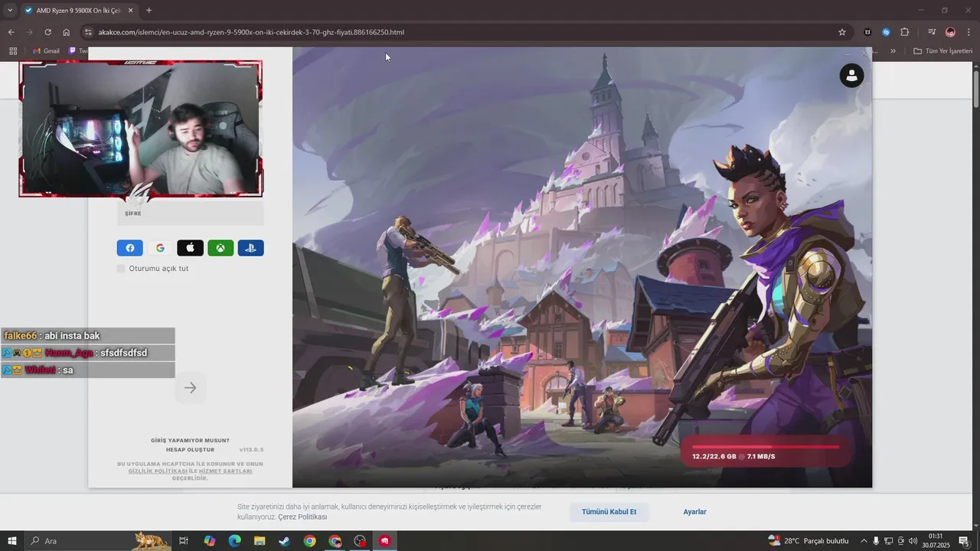Sign in with the PlayStation icon
Viewport: 980px width, 551px height.
click(250, 248)
